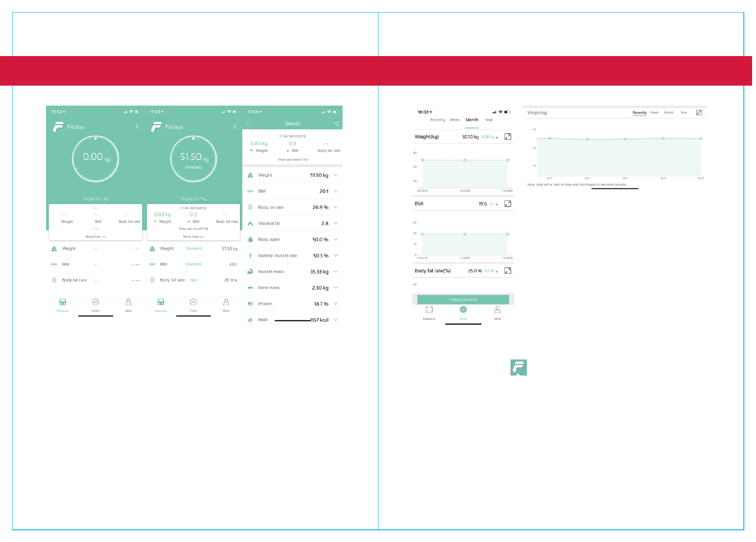Tap the Measure tab in chart screen
The height and width of the screenshot is (542, 756).
point(429,312)
